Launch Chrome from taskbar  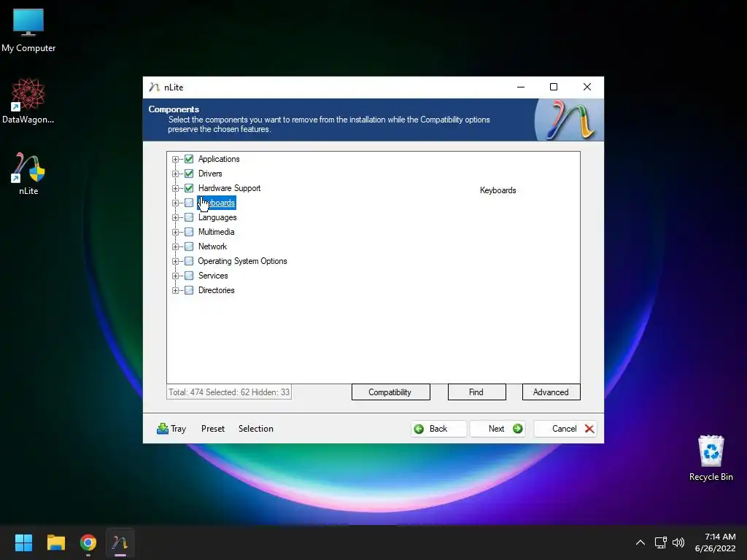click(88, 542)
